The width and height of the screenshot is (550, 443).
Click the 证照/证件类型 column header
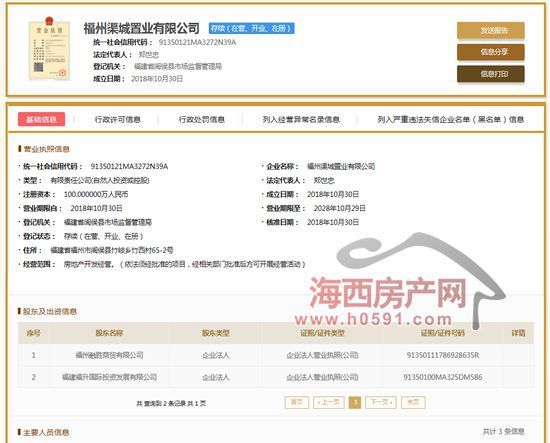[322, 333]
